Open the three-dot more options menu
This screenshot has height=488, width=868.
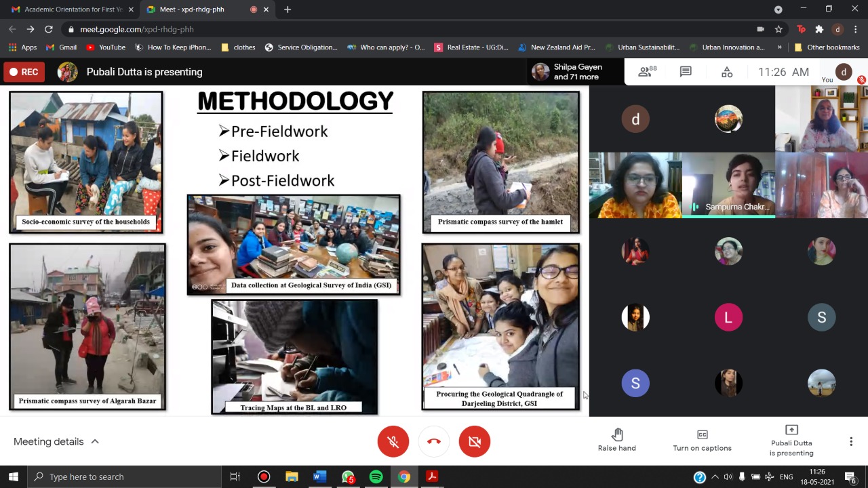point(851,442)
